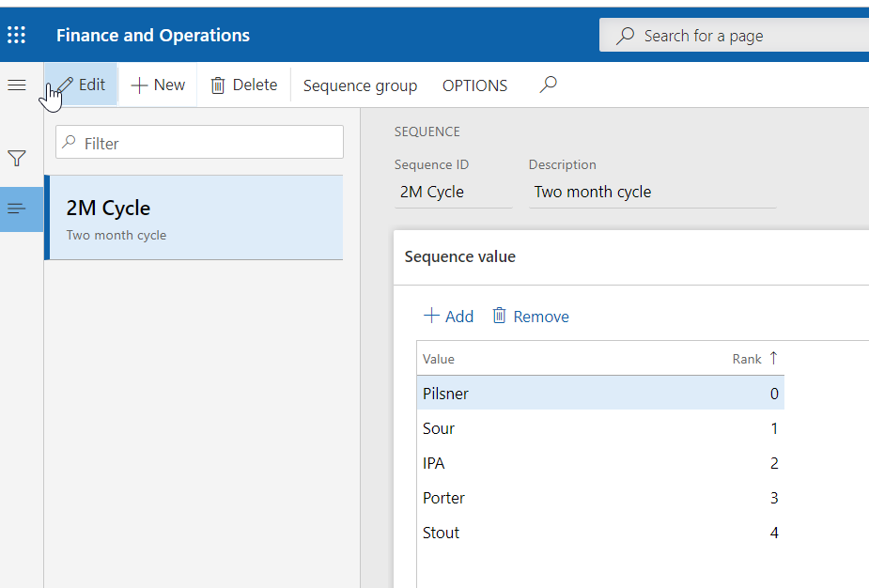Collapse the Sequence value section header

(x=460, y=256)
